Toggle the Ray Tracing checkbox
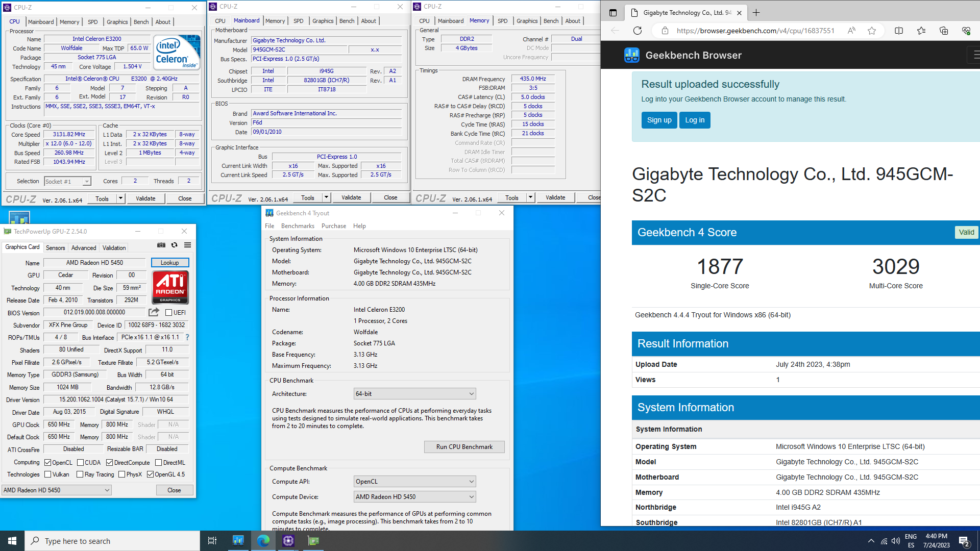Viewport: 980px width, 551px height. (x=80, y=474)
